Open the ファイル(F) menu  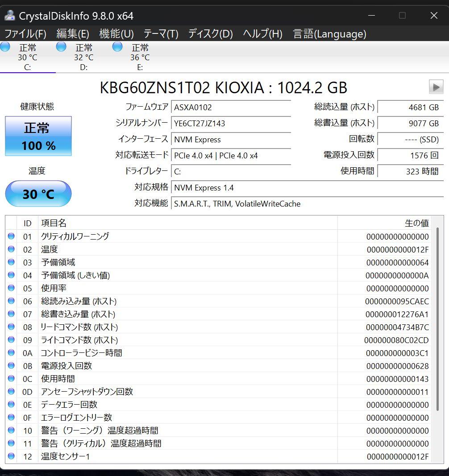(25, 34)
